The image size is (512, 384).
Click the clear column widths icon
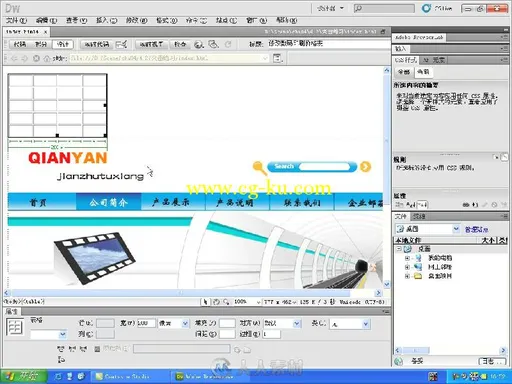(60, 349)
